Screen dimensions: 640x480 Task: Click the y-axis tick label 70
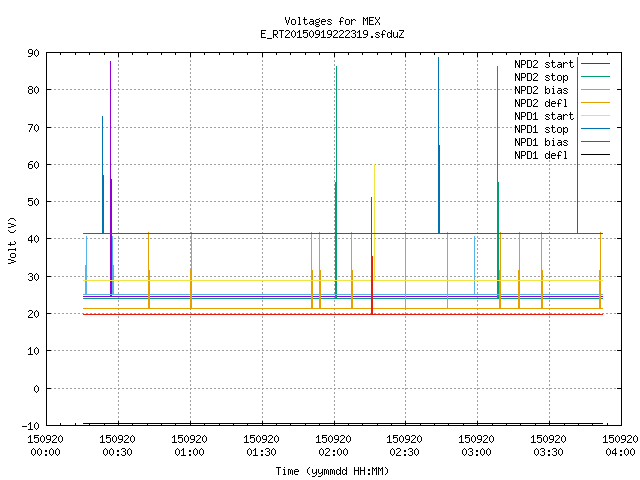click(x=33, y=128)
